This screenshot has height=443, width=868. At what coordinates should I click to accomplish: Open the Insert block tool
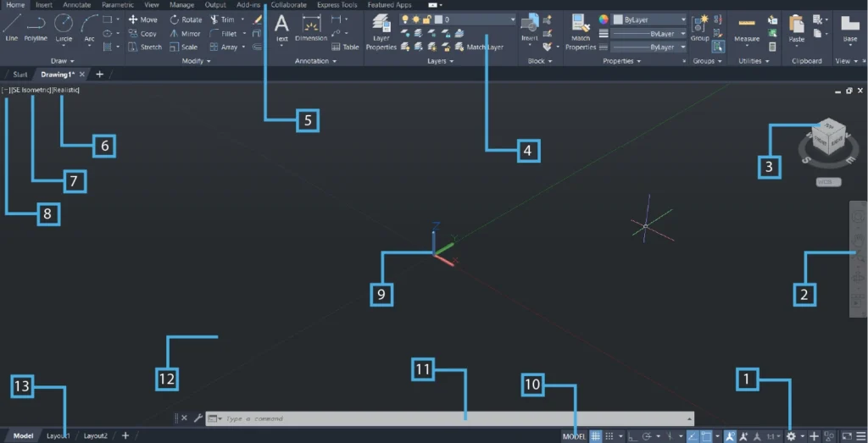click(530, 28)
